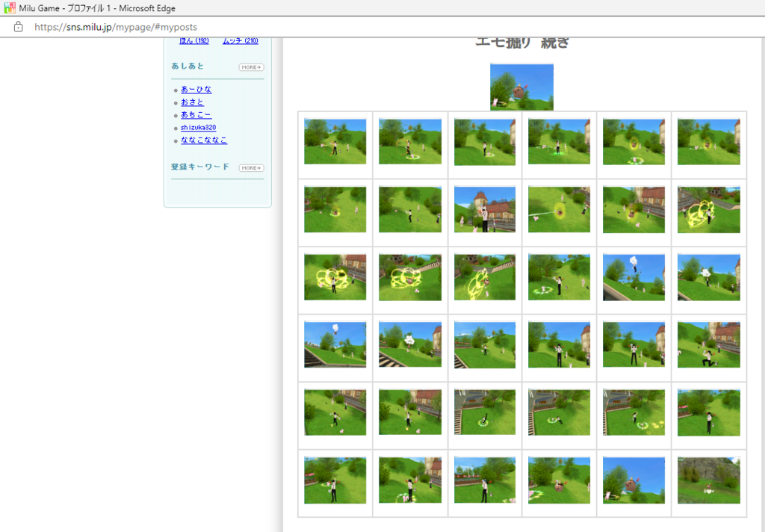
Task: Click the Milu Game favicon in title bar
Action: coord(9,7)
